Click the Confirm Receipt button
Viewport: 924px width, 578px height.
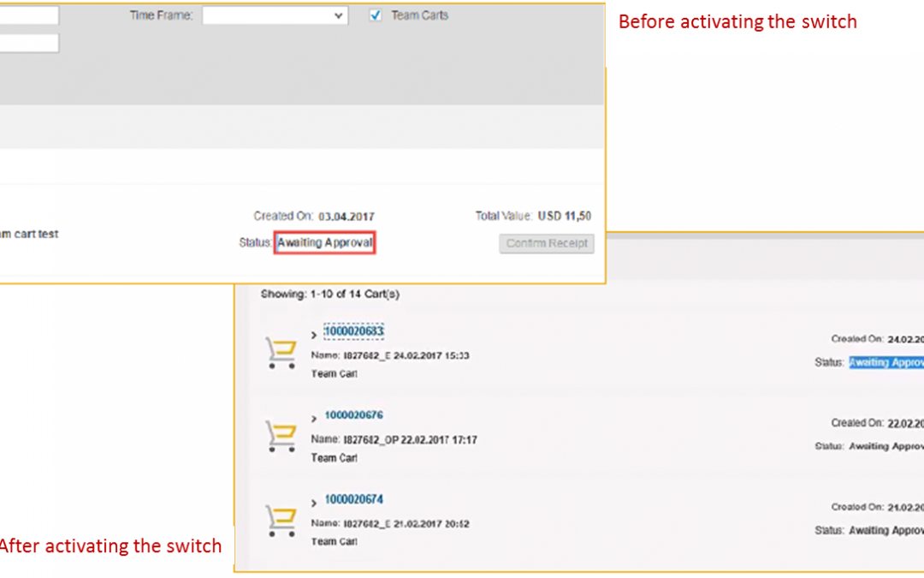tap(547, 243)
